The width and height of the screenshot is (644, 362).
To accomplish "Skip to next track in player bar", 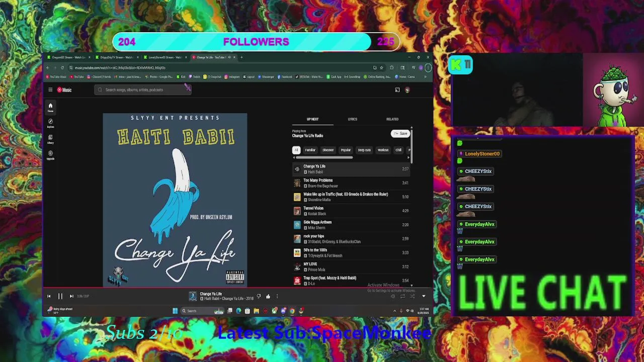I will (x=71, y=296).
